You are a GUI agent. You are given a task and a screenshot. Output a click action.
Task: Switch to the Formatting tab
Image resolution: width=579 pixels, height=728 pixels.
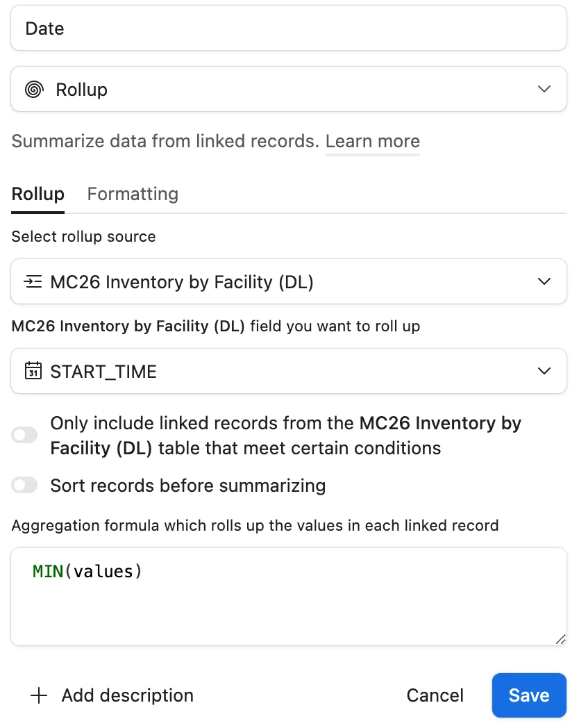click(x=133, y=194)
